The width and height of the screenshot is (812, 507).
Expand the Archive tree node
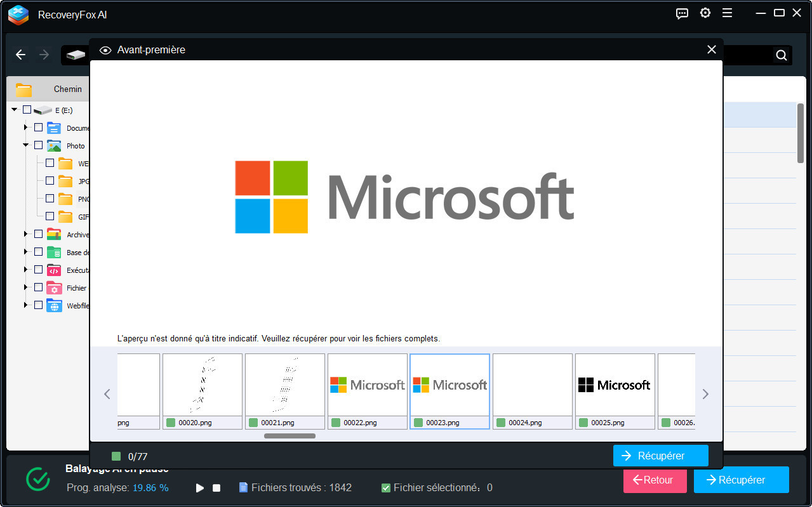pos(26,234)
